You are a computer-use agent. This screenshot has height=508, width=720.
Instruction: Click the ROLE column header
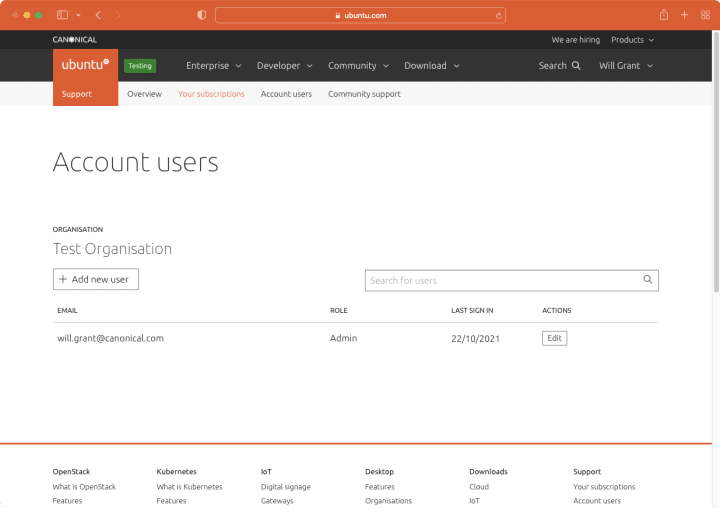[x=338, y=310]
